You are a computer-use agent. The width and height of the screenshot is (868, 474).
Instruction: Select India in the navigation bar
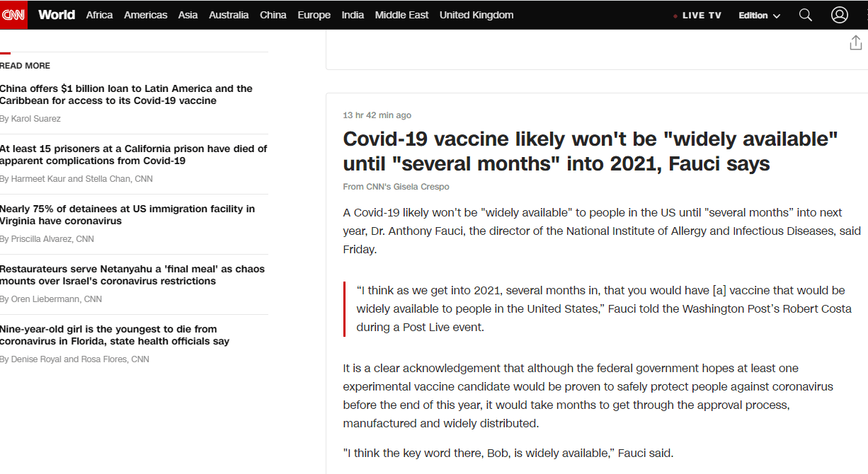(x=353, y=15)
